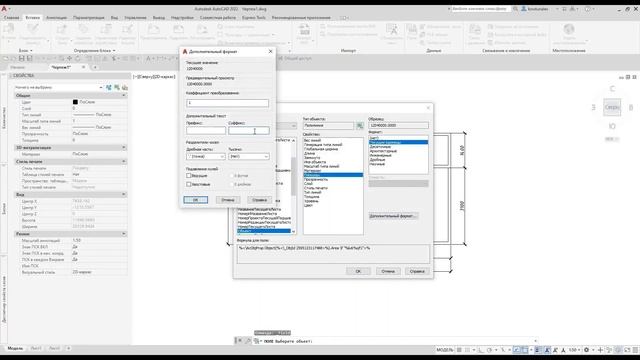Select Объект in the field names list
This screenshot has height=360, width=640.
(x=264, y=231)
